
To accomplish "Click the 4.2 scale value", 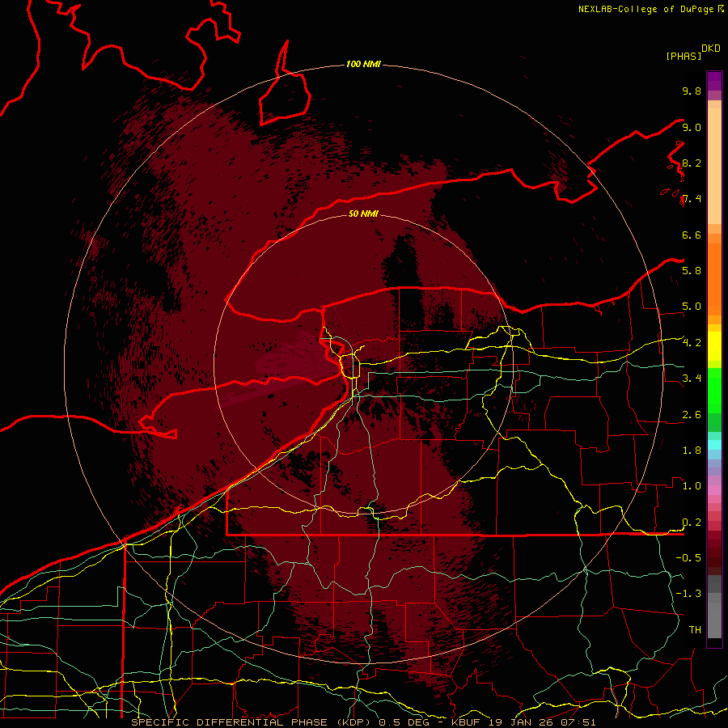I will [x=692, y=343].
